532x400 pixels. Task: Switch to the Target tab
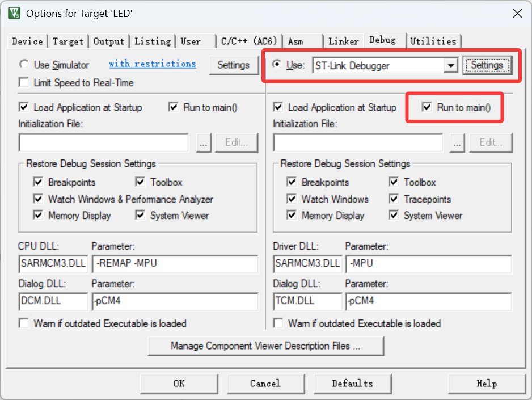pos(68,41)
